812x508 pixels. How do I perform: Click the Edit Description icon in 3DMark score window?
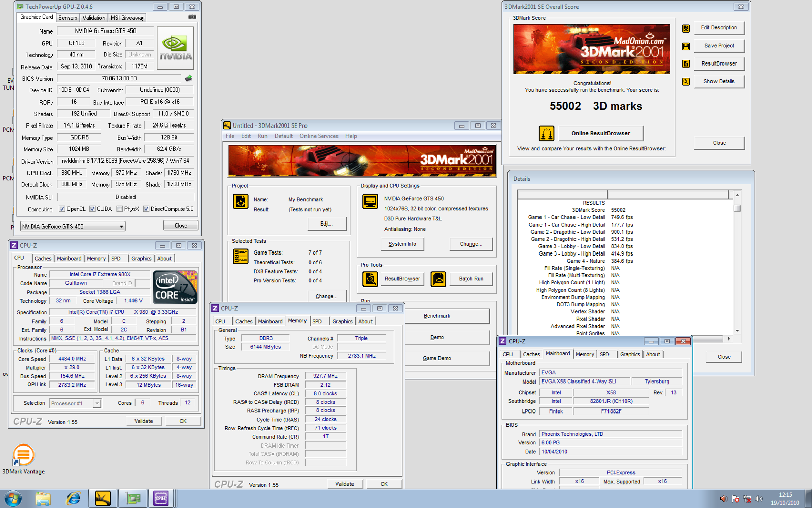(x=686, y=28)
